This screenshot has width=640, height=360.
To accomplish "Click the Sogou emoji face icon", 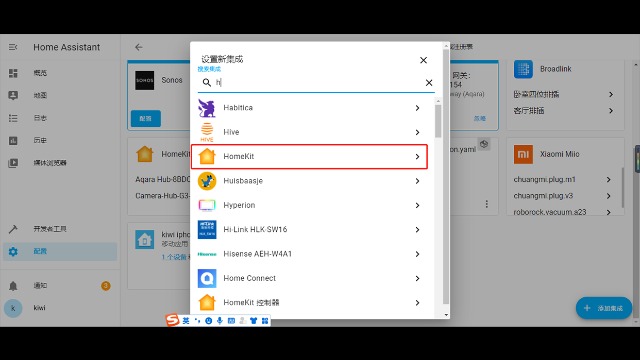I will tap(209, 321).
